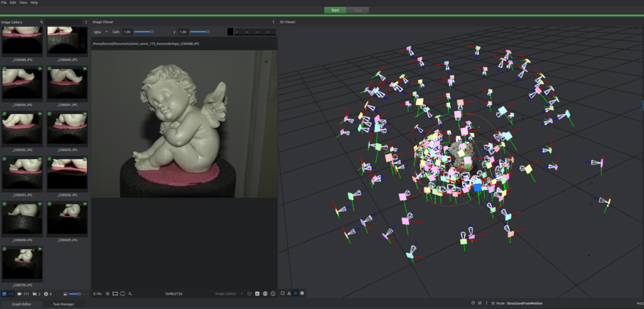644x309 pixels.
Task: Open the File menu
Action: pyautogui.click(x=4, y=3)
